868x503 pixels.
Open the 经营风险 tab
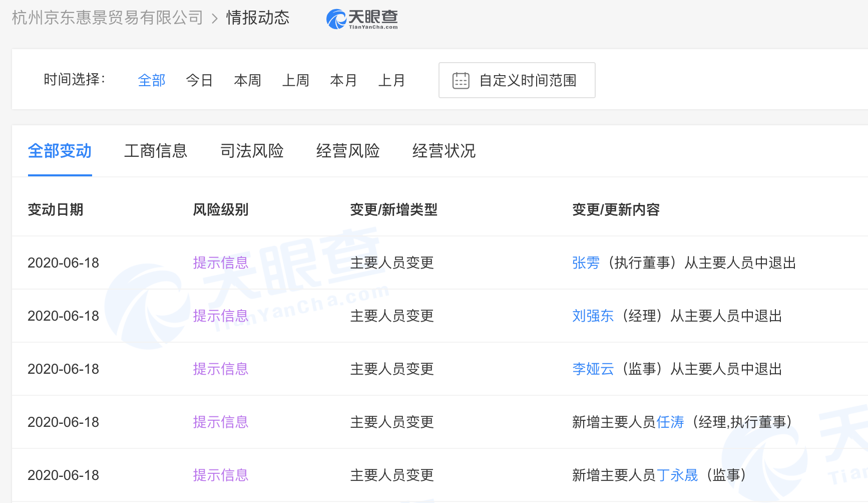pos(348,151)
